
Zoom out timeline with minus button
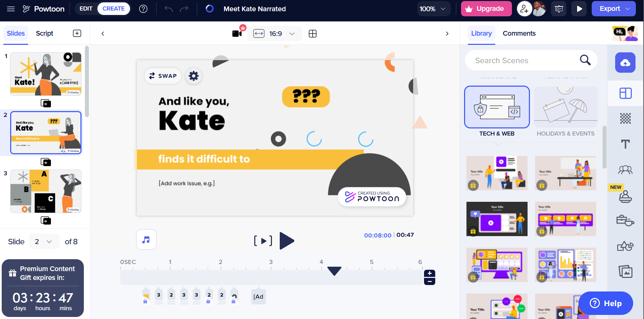[x=430, y=281]
